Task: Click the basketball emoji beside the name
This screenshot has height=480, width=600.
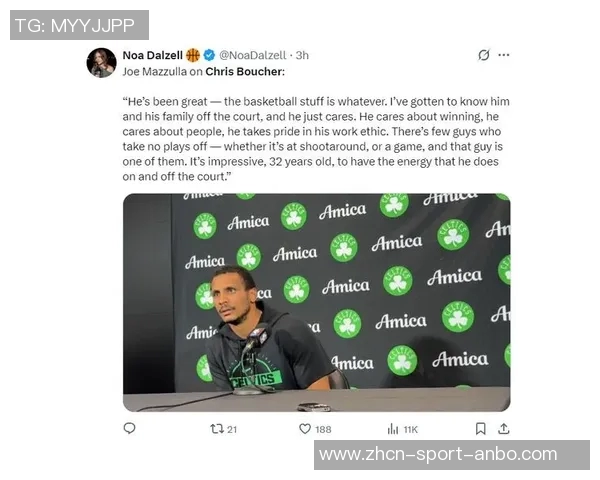Action: 192,55
